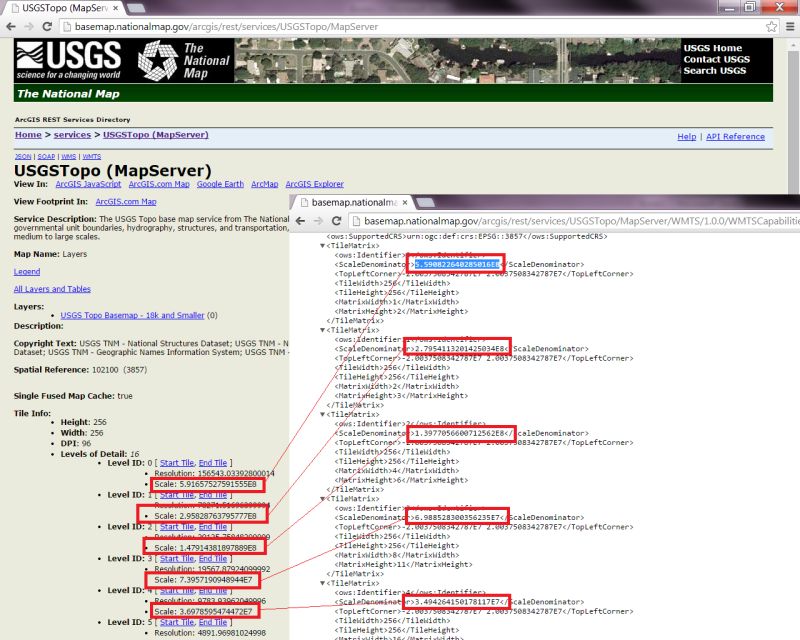The image size is (800, 640).
Task: Open the JSON format link
Action: click(23, 156)
